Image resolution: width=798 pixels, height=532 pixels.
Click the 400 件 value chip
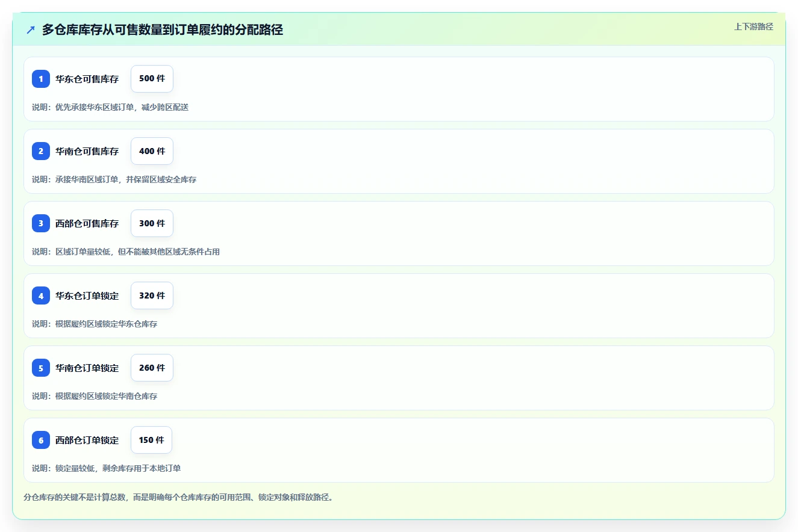coord(152,151)
